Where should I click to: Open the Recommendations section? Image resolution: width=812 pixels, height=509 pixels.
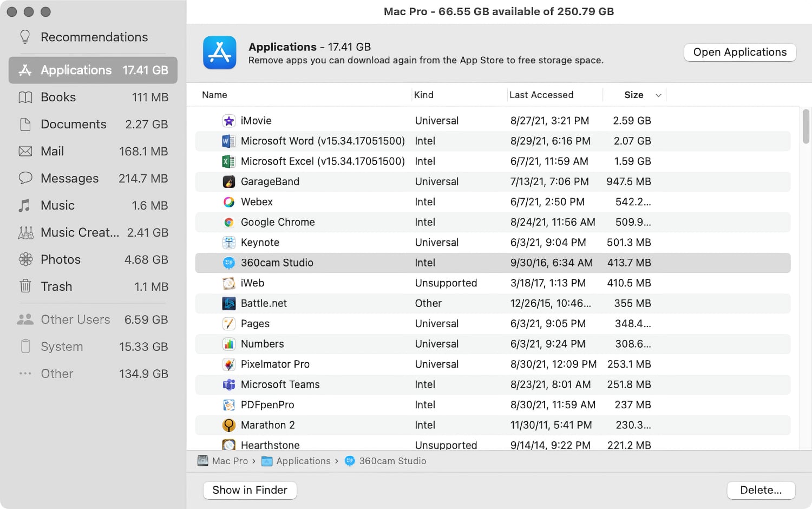coord(94,37)
